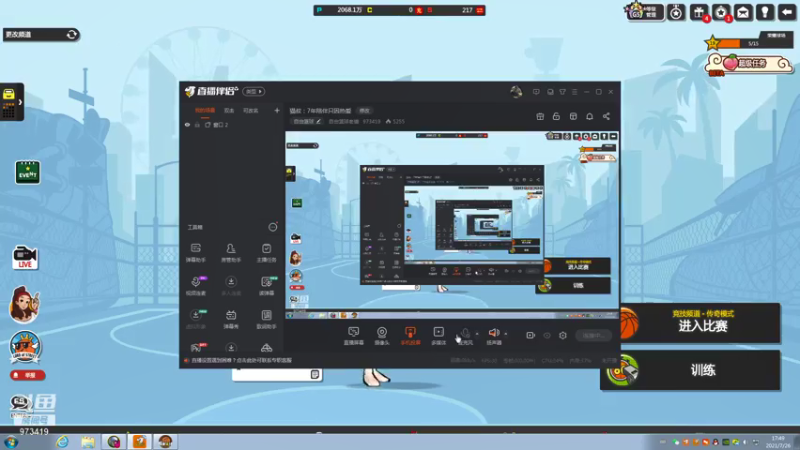This screenshot has height=450, width=800.
Task: Click the mode dropdown beside streaming app logo
Action: pos(254,91)
